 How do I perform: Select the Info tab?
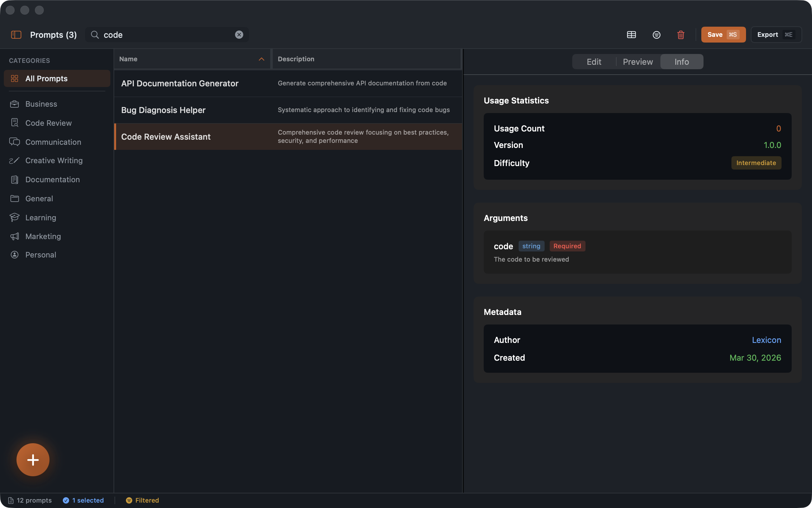point(682,62)
